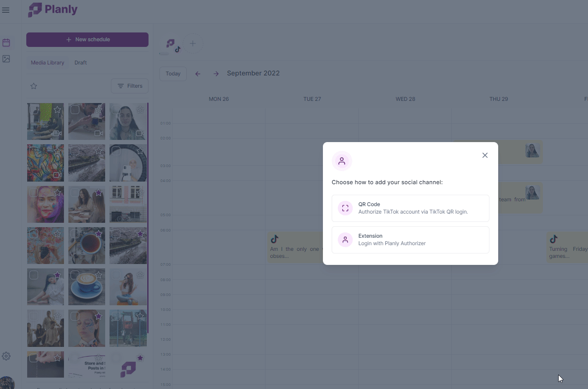588x389 pixels.
Task: Choose the QR Code authorization option
Action: (x=410, y=208)
